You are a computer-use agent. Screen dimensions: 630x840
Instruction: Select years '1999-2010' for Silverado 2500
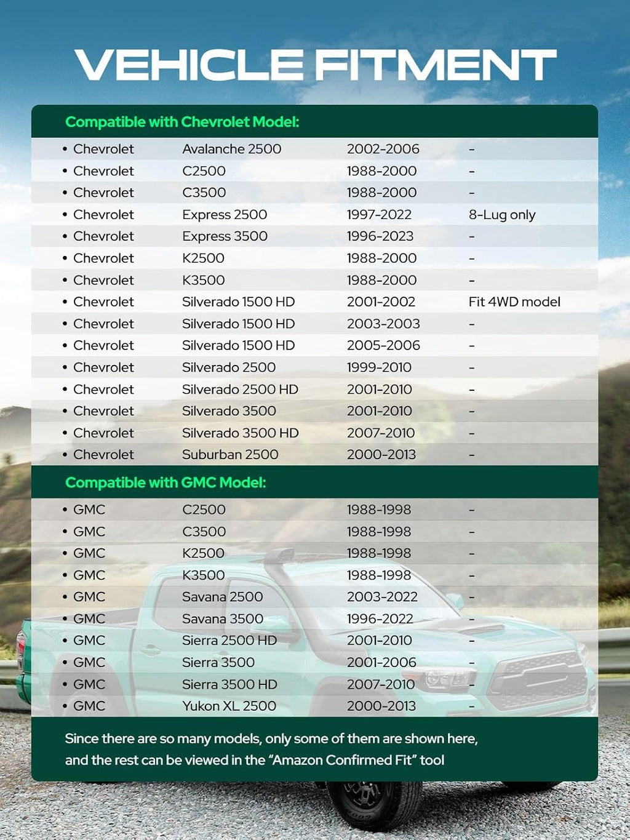click(x=379, y=367)
